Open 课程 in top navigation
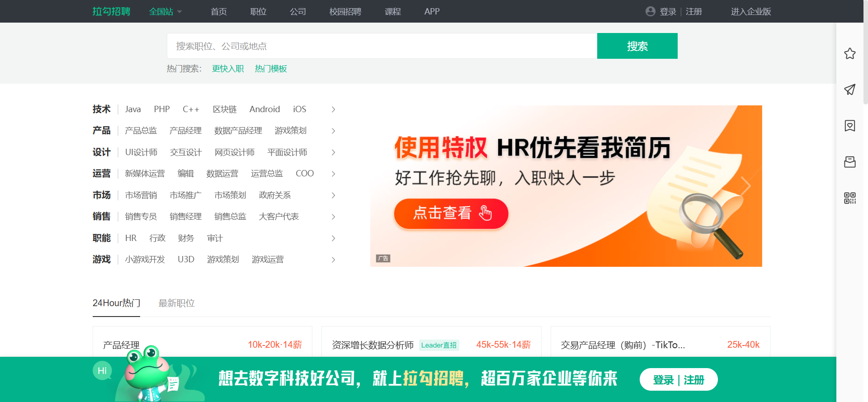Viewport: 868px width, 402px height. tap(393, 11)
